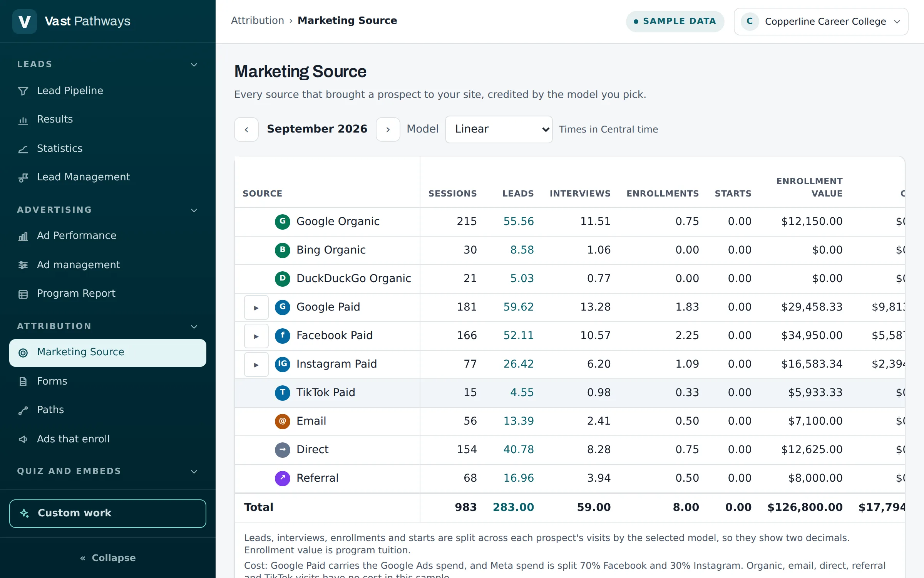
Task: Go to the Statistics page
Action: click(108, 149)
